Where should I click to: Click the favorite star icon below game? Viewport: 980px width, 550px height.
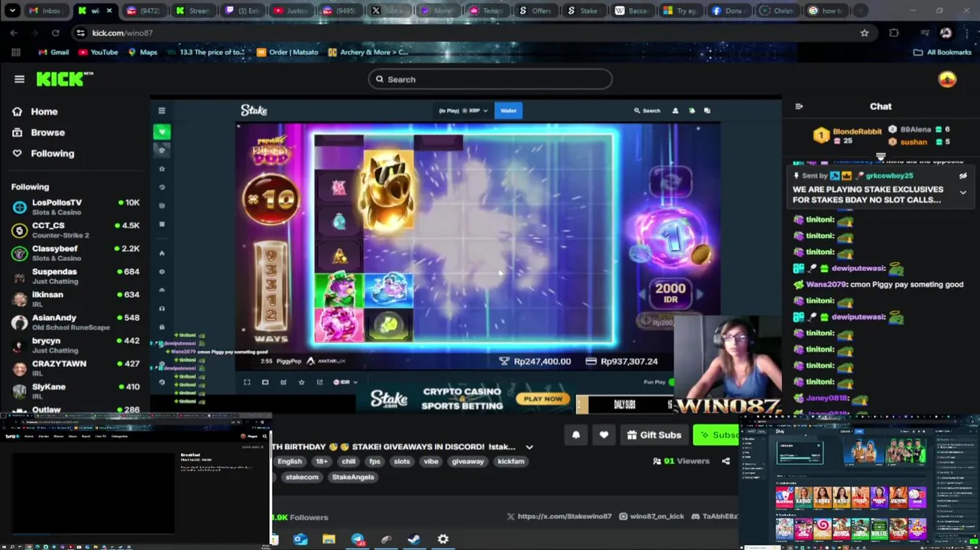click(x=302, y=382)
